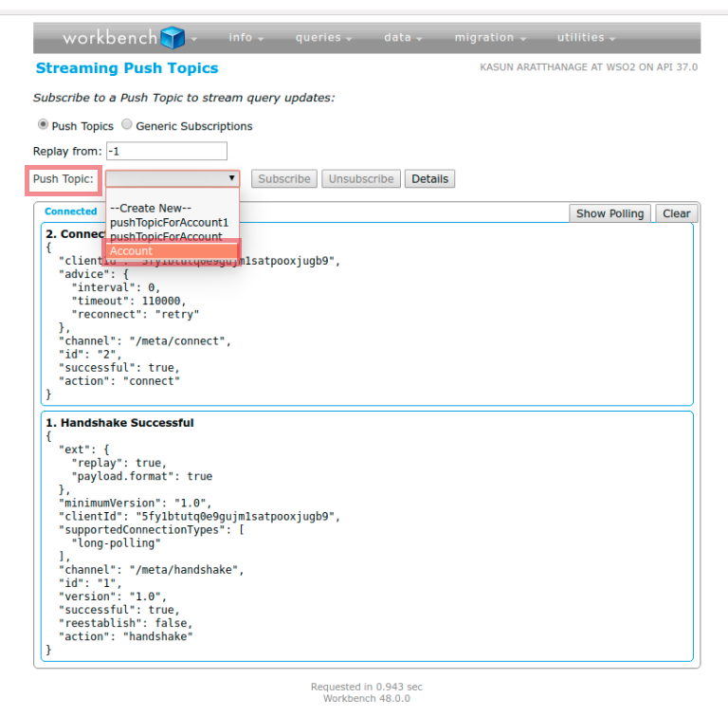Click the user and API version label

point(589,67)
